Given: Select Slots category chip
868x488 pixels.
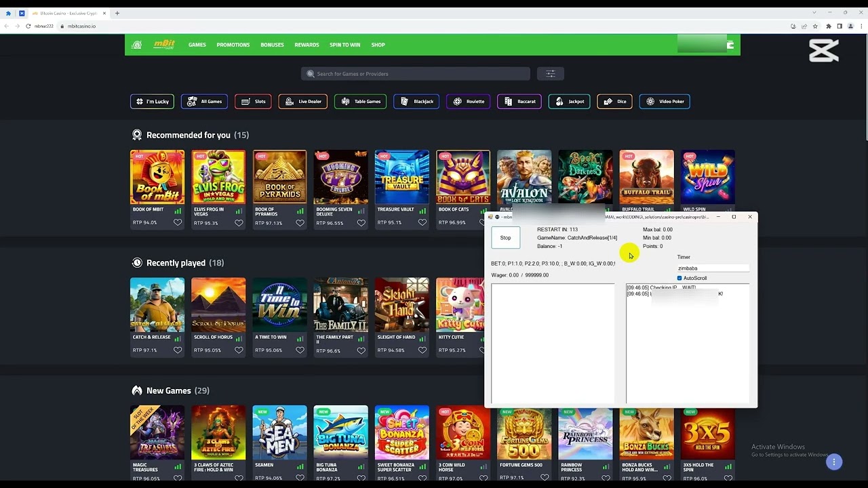Looking at the screenshot, I should tap(253, 102).
